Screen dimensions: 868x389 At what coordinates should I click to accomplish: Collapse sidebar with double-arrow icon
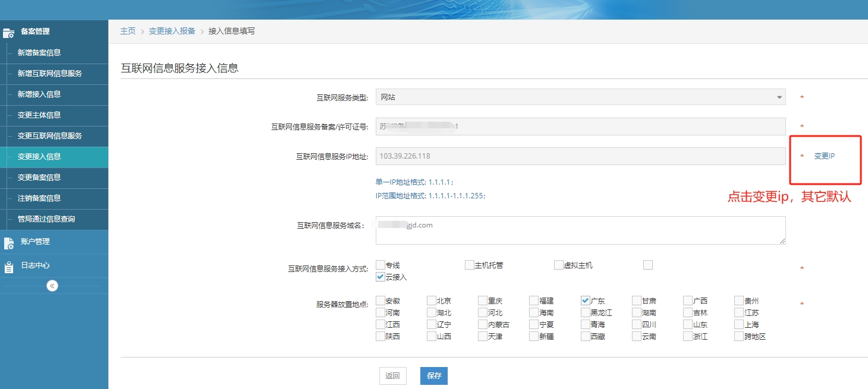click(x=52, y=286)
